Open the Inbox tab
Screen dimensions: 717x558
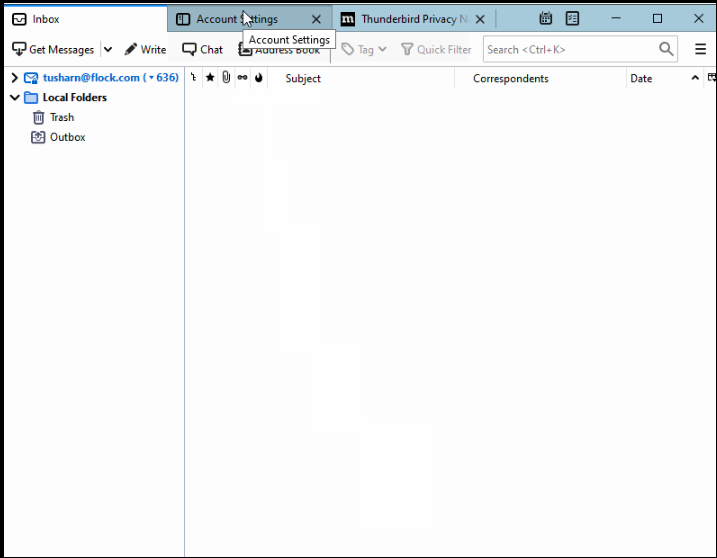[x=85, y=19]
